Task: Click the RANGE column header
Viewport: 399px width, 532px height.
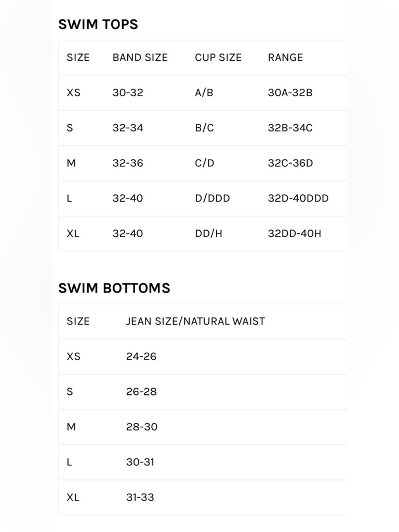Action: pos(285,57)
